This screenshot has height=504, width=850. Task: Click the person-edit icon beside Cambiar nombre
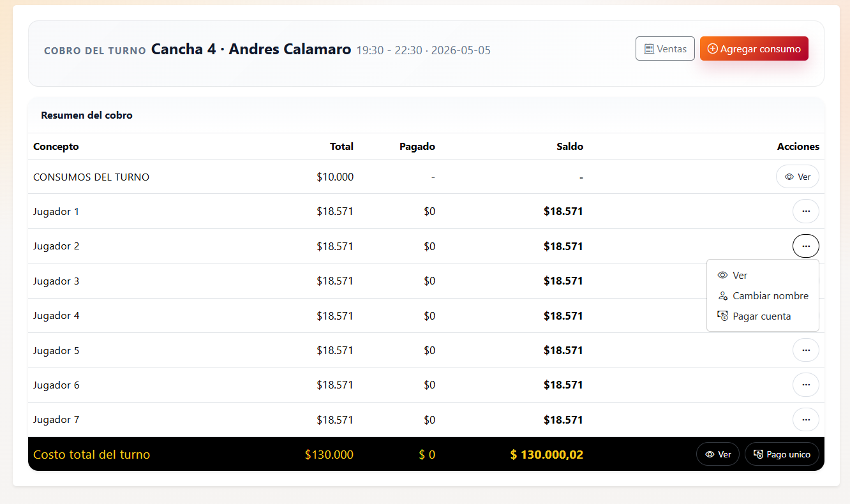point(722,296)
